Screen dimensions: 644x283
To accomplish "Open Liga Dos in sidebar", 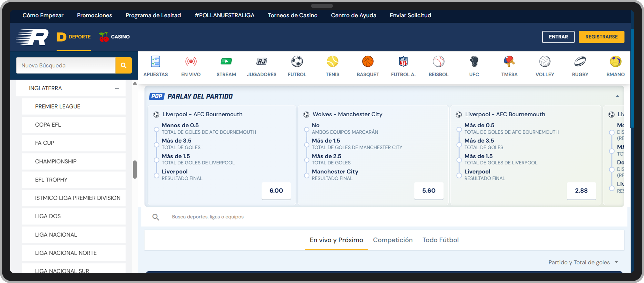I will coord(74,216).
